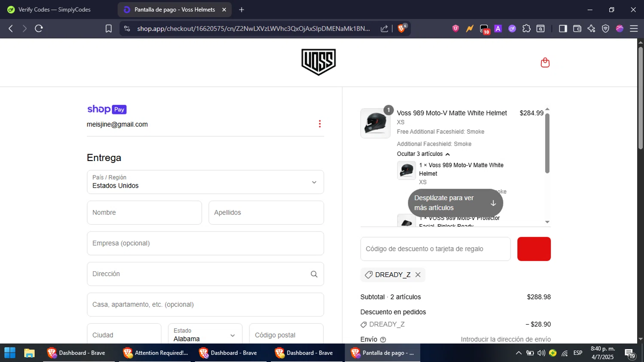Toggle the Brave sidebar panel
This screenshot has width=644, height=362.
[x=563, y=28]
